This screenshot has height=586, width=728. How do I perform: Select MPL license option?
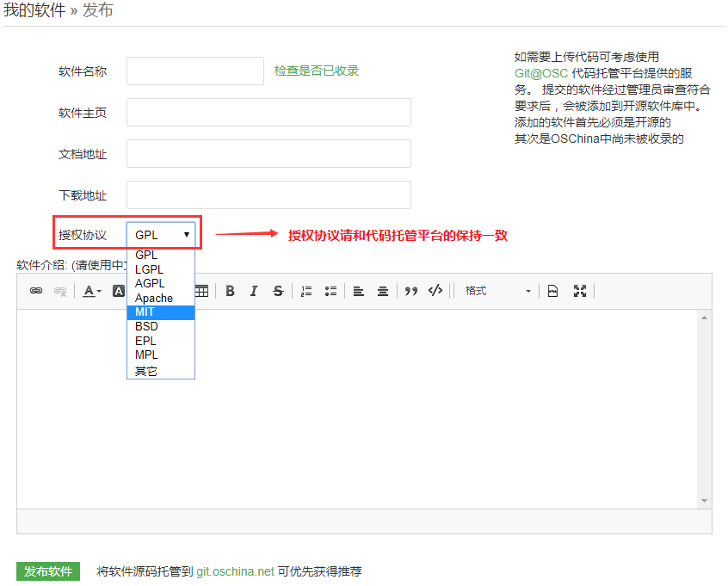click(161, 355)
